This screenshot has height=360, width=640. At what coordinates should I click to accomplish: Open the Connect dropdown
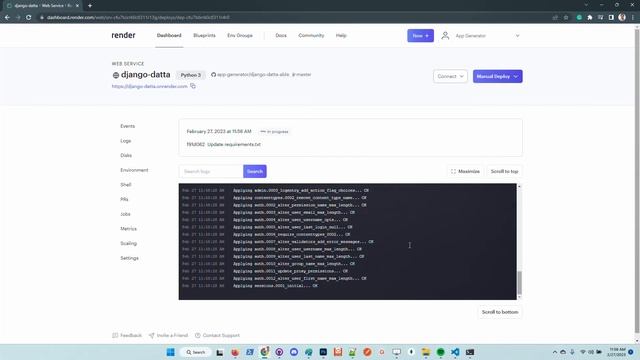(x=450, y=76)
